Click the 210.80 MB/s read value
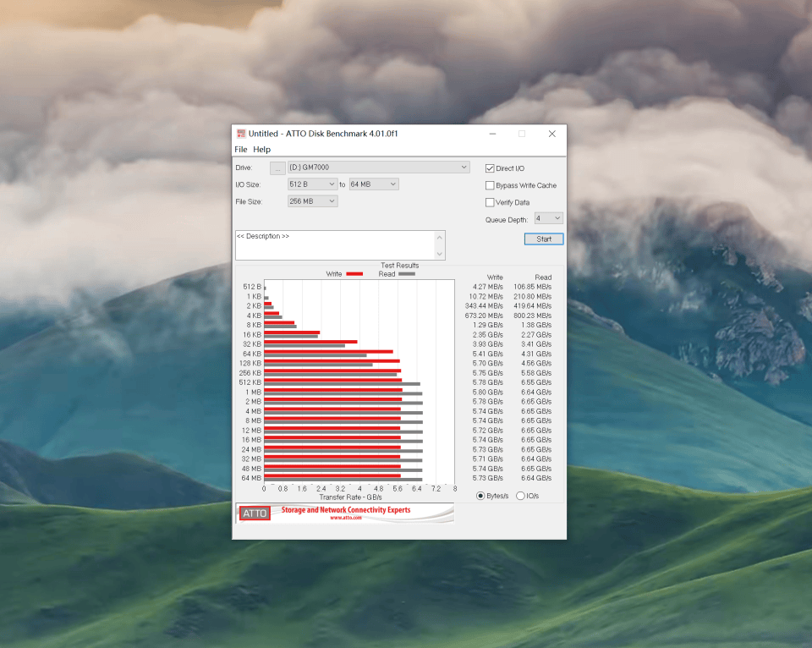Viewport: 812px width, 648px height. 532,296
